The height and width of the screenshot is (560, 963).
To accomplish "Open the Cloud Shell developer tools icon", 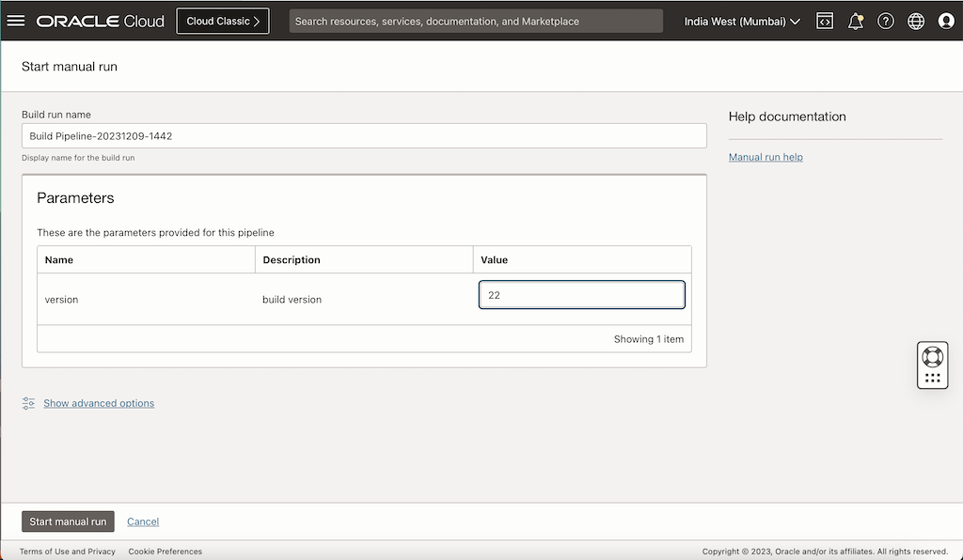I will tap(825, 21).
